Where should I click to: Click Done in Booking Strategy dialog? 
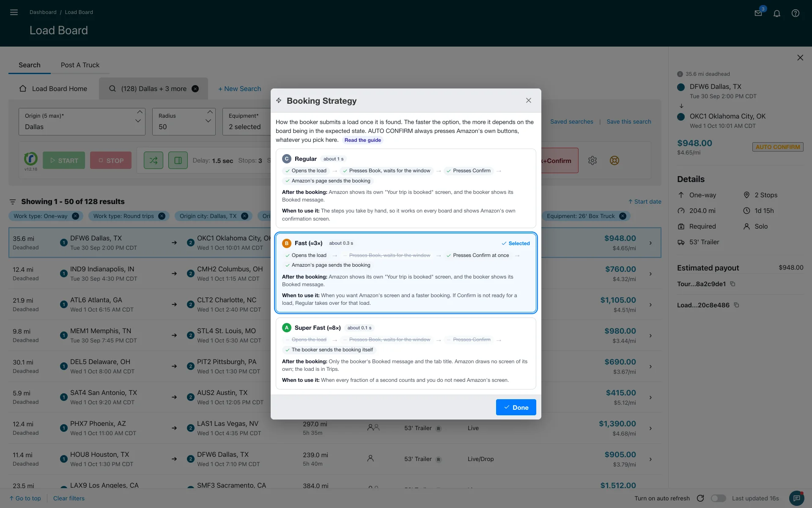(x=516, y=407)
